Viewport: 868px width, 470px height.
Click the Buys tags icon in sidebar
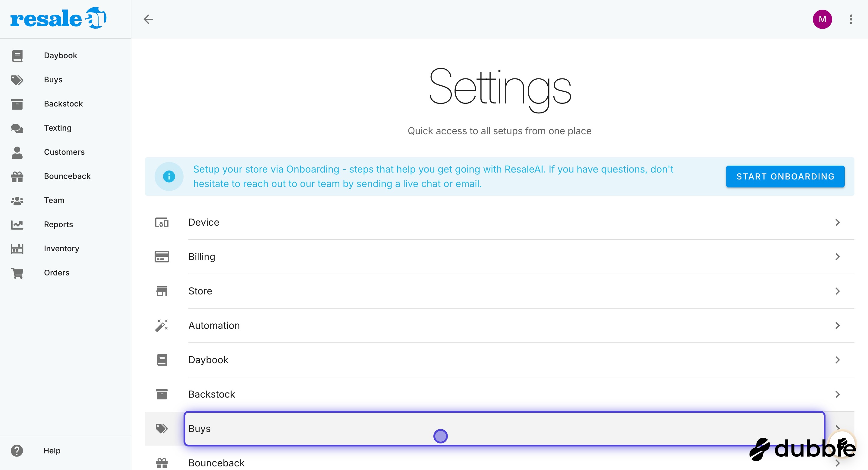coord(17,80)
